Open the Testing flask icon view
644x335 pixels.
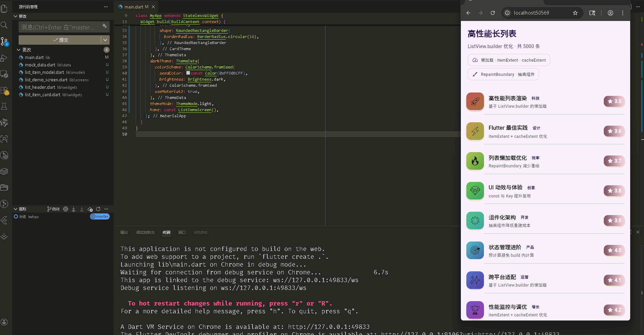4,107
